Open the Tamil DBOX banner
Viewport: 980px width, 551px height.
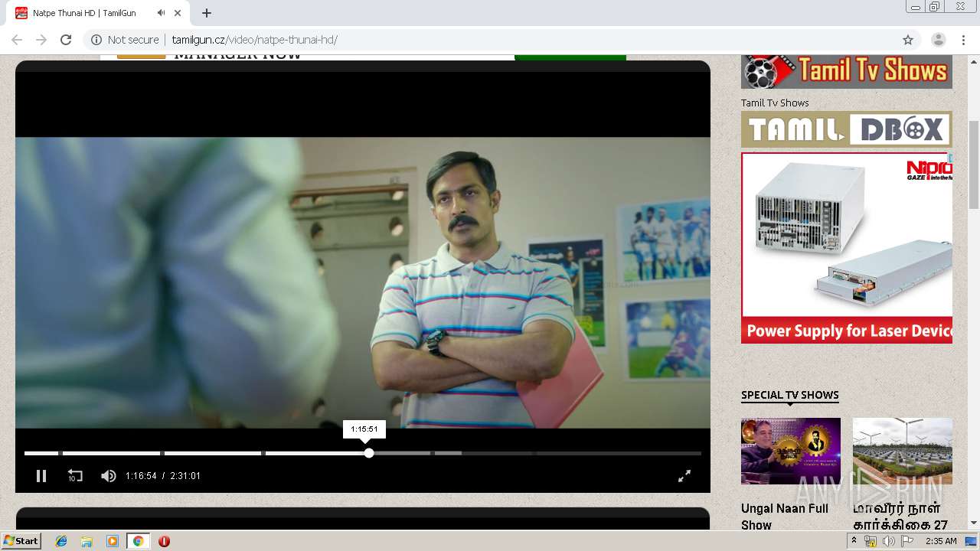(847, 129)
